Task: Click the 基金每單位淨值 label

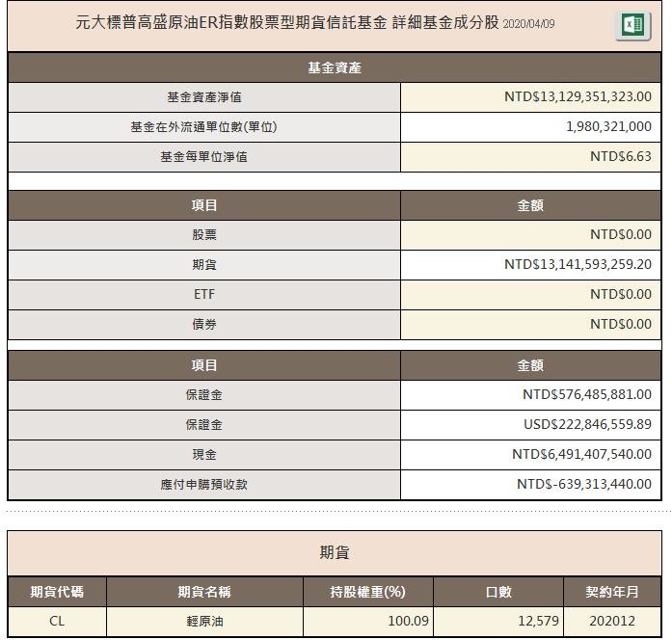Action: coord(204,157)
